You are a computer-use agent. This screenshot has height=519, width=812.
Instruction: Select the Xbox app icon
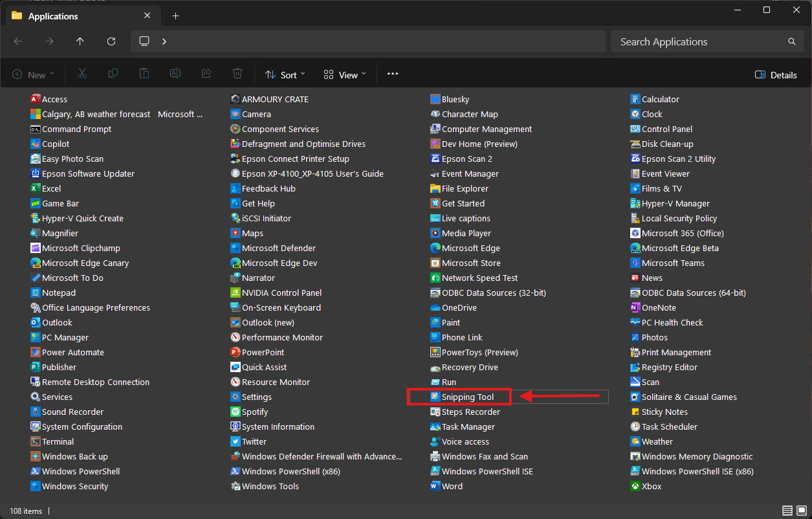636,486
